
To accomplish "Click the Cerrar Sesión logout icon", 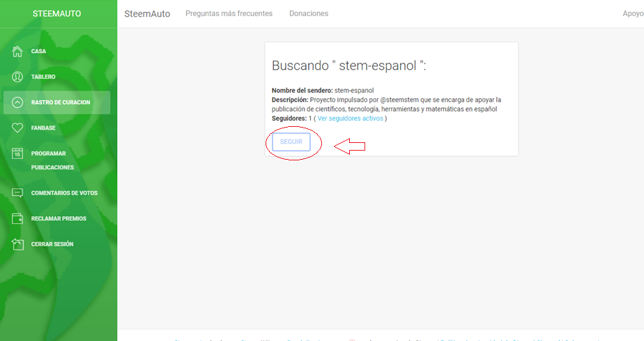I will click(x=17, y=244).
